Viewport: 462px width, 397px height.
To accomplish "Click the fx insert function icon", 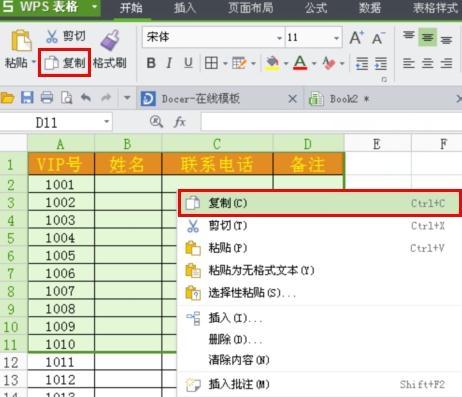I will tap(180, 122).
